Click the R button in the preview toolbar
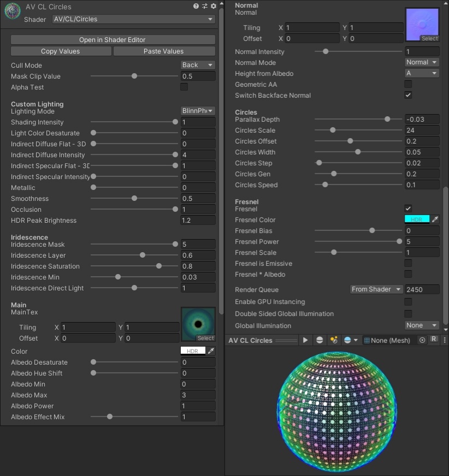 pos(434,340)
